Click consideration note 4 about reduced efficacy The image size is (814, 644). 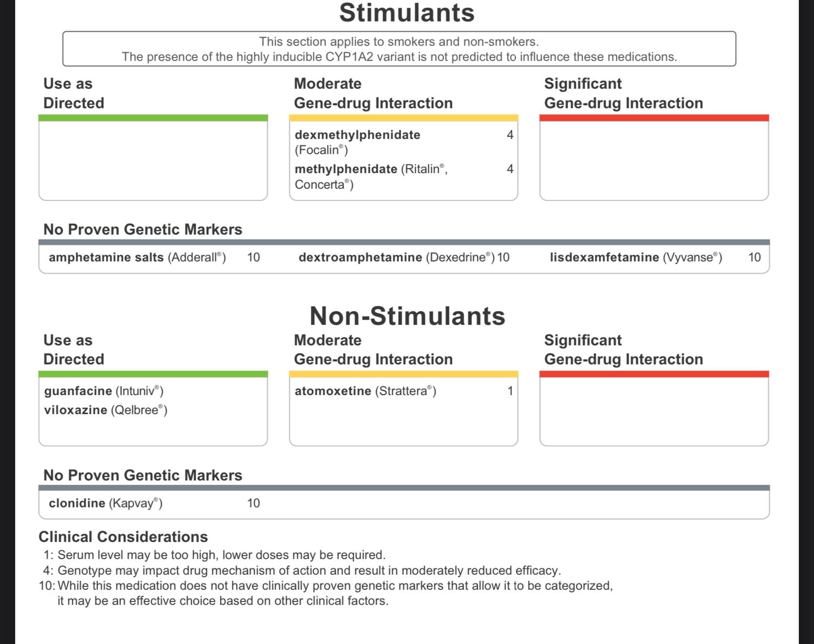pos(308,570)
